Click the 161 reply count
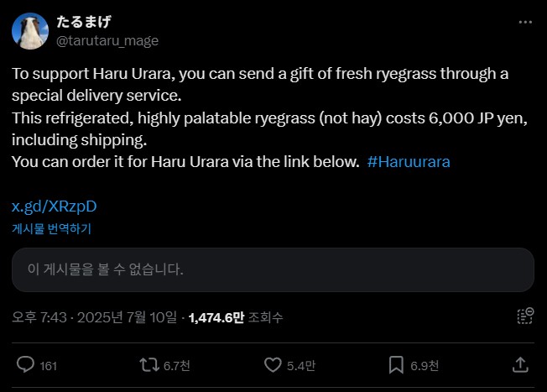 tap(49, 366)
